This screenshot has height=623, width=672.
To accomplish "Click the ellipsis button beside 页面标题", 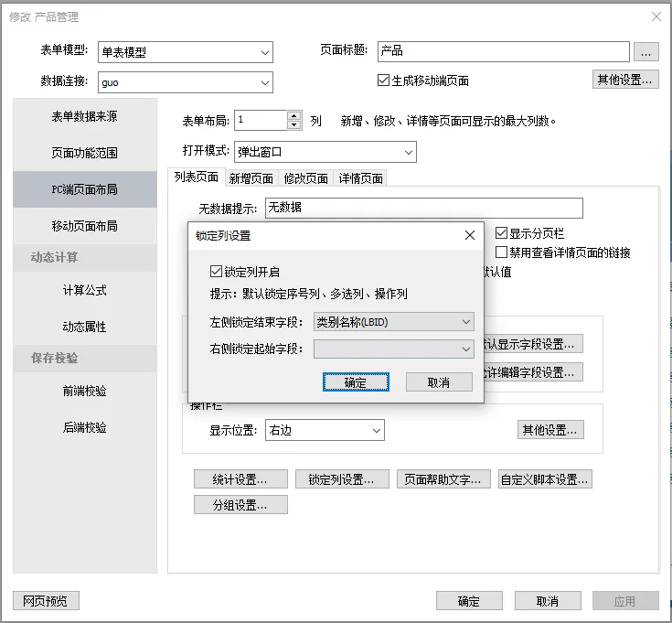I will tap(645, 51).
